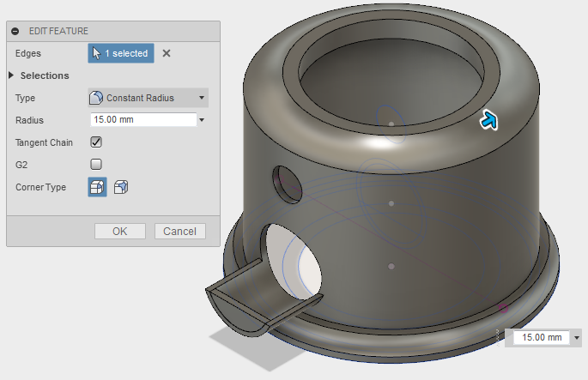Click the EDIT FEATURE dialog title
The height and width of the screenshot is (380, 588).
coord(58,31)
